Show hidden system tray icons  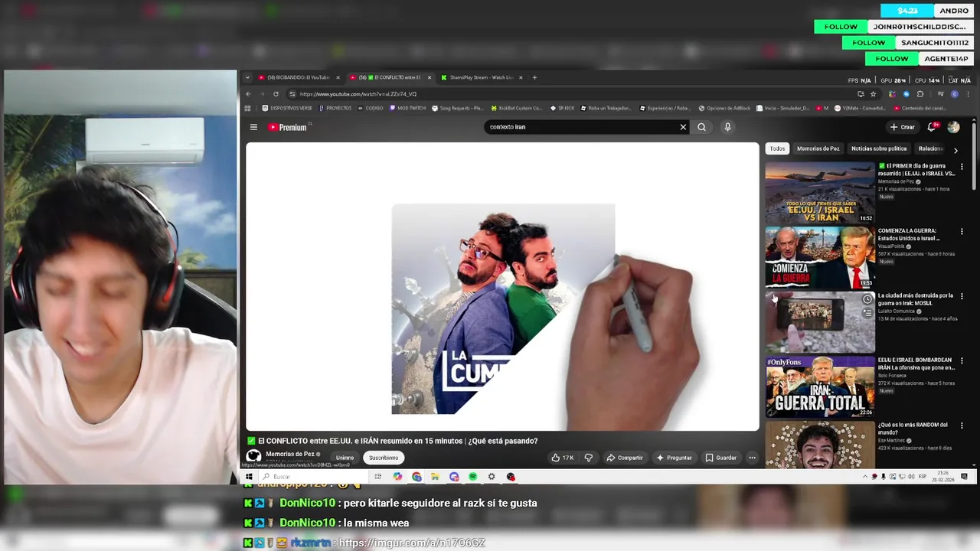click(x=865, y=477)
